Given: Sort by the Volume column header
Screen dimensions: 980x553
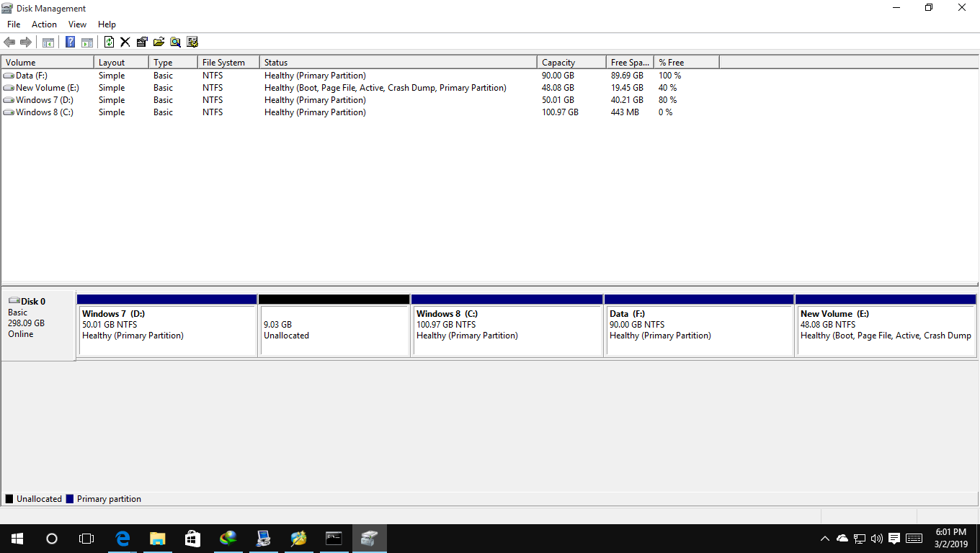Looking at the screenshot, I should (x=48, y=63).
